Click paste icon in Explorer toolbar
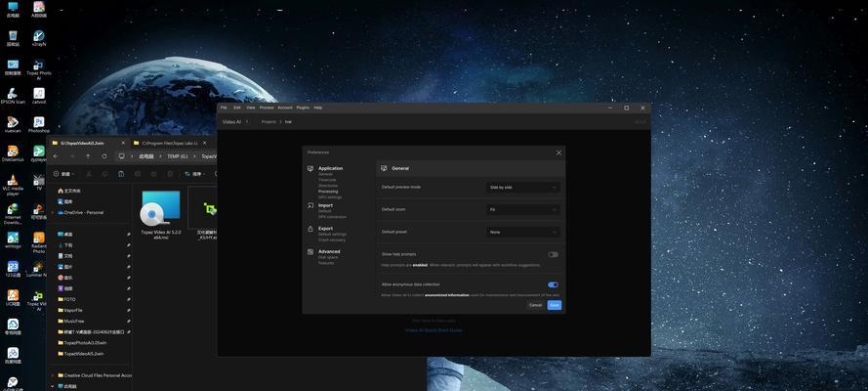The image size is (868, 391). point(121,174)
